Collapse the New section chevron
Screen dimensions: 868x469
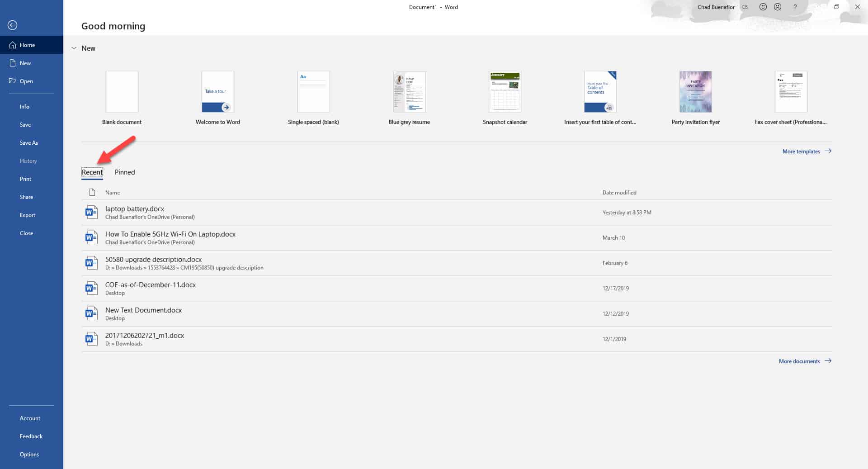pyautogui.click(x=74, y=48)
